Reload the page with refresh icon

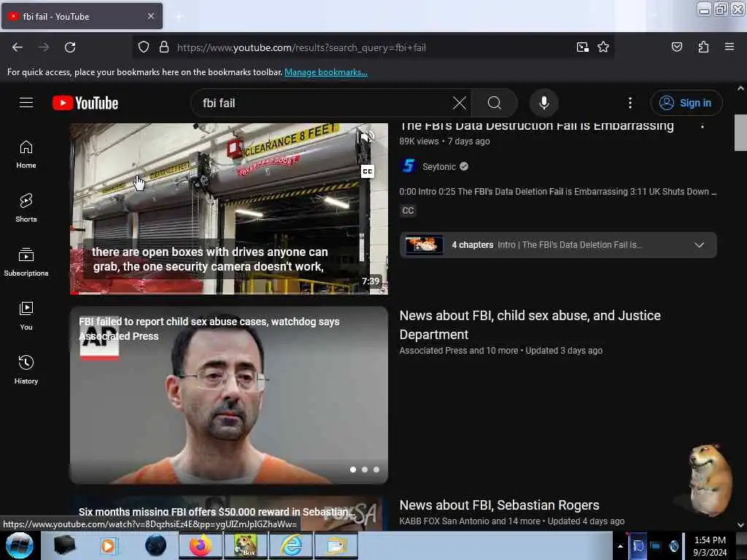coord(70,47)
